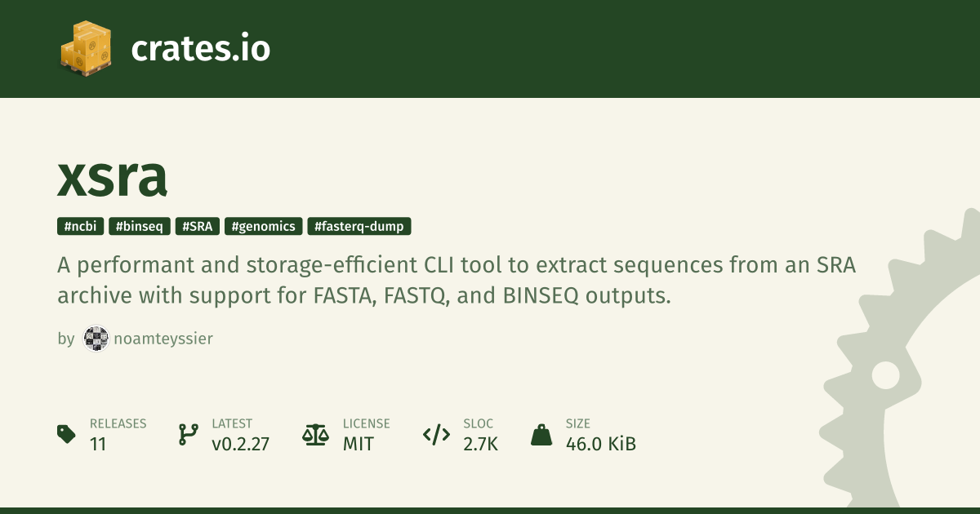Click the crate description paragraph
Image resolution: width=980 pixels, height=514 pixels.
(456, 281)
